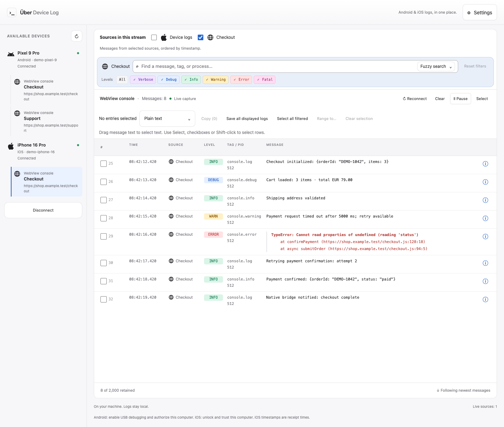
Task: Click the Apple icon next to Device logs
Action: 164,37
